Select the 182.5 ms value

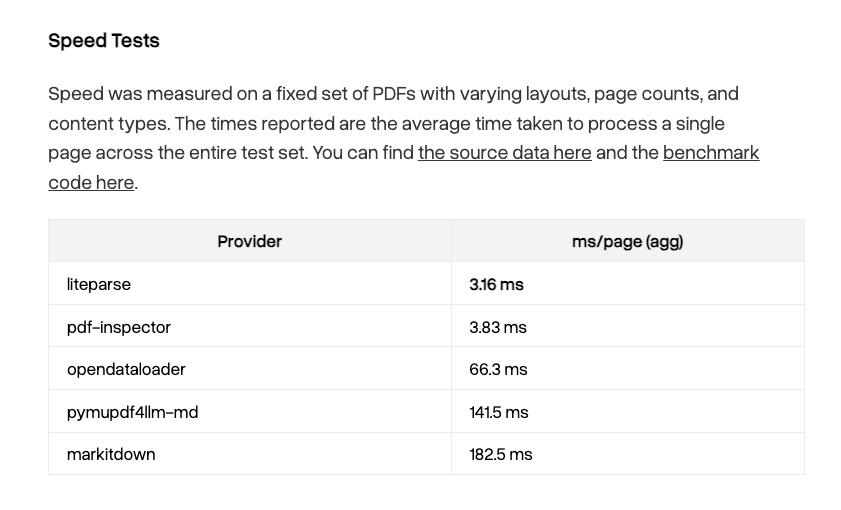click(501, 455)
